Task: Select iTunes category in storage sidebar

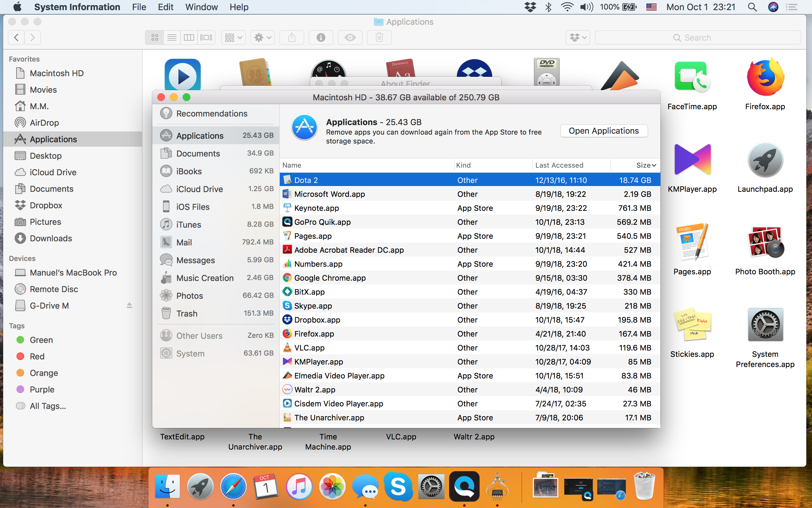Action: coord(216,224)
